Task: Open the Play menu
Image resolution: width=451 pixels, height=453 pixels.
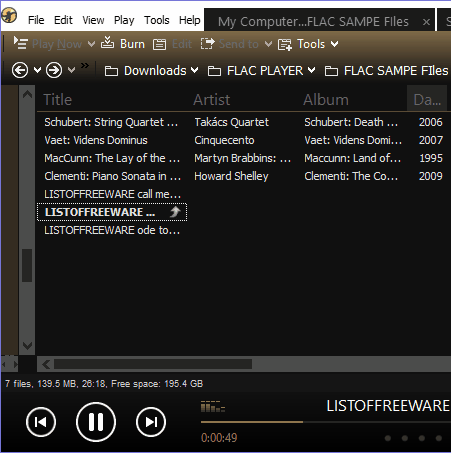Action: pos(124,20)
